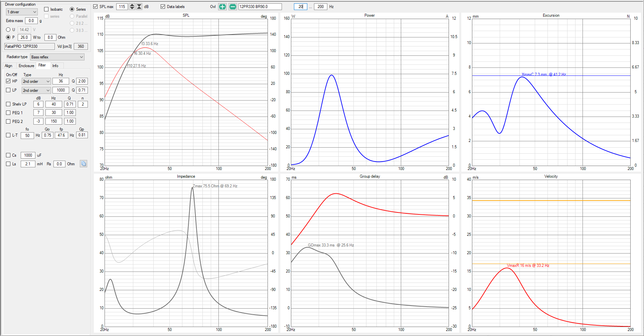Viewport: 644px width, 336px height.
Task: Switch to the Align tab
Action: (9, 66)
